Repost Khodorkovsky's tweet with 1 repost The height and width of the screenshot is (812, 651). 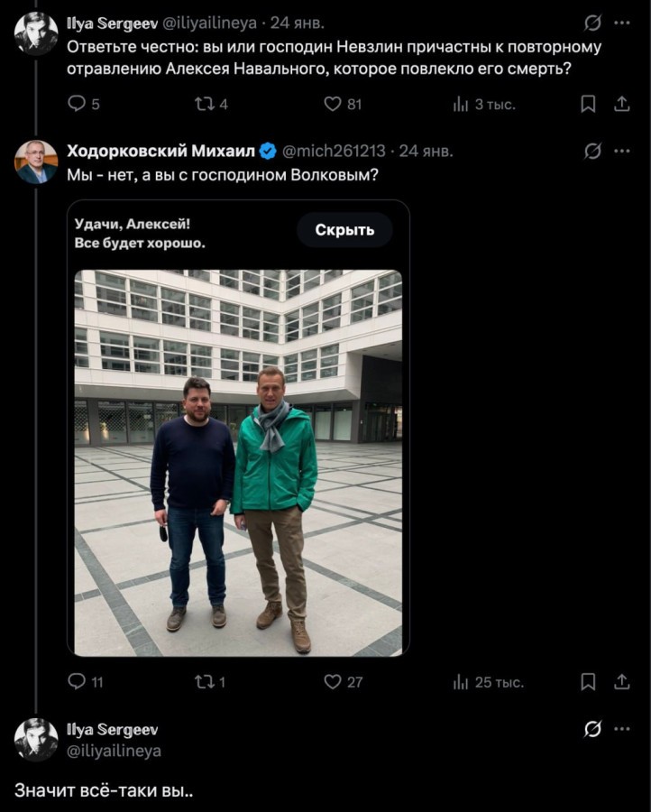click(204, 682)
